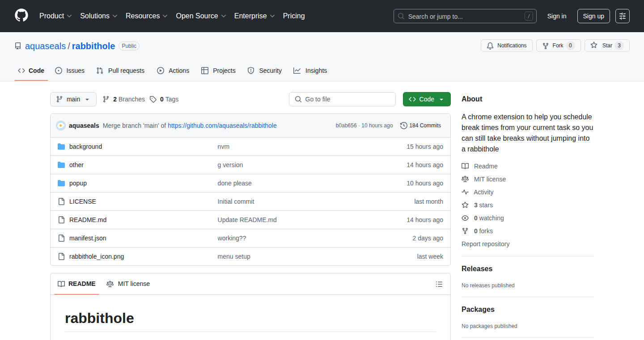The width and height of the screenshot is (644, 340).
Task: Open MIT license link in About sidebar
Action: pos(484,179)
